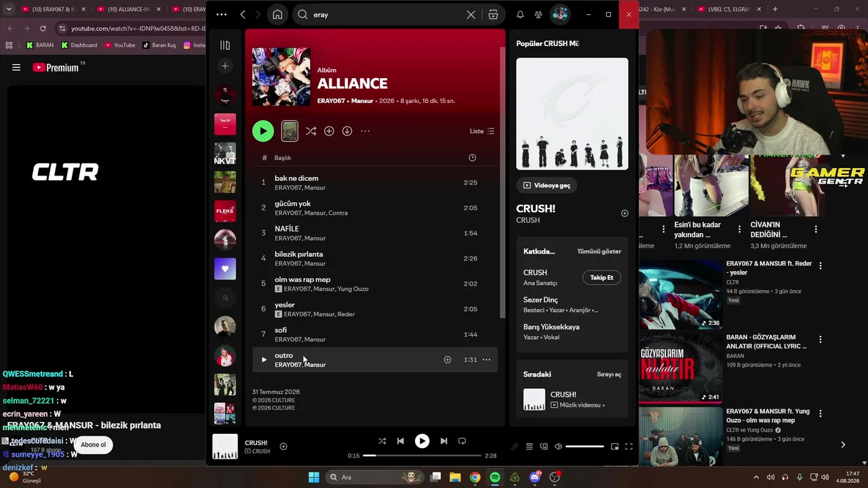Adjust the Spotify volume slider

pos(585,447)
